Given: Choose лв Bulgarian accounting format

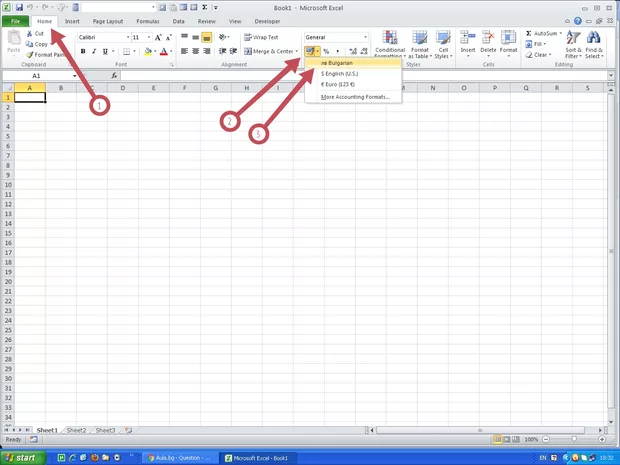Looking at the screenshot, I should 353,63.
